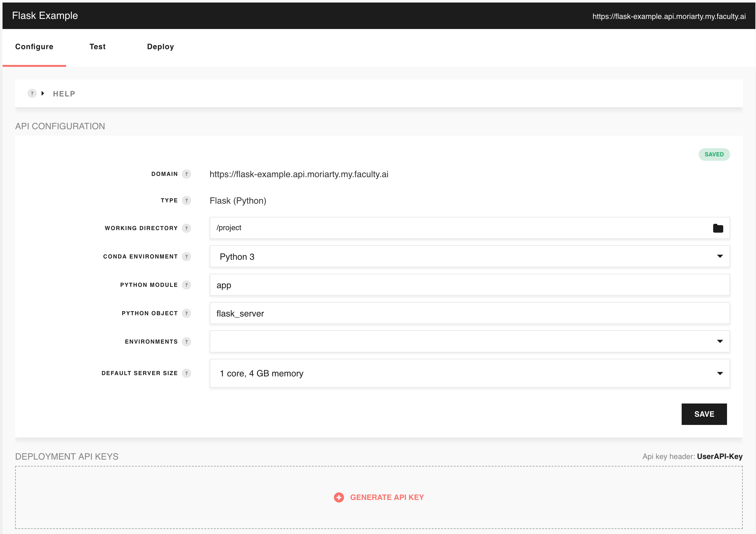
Task: Click the Python Module help icon
Action: click(x=186, y=285)
